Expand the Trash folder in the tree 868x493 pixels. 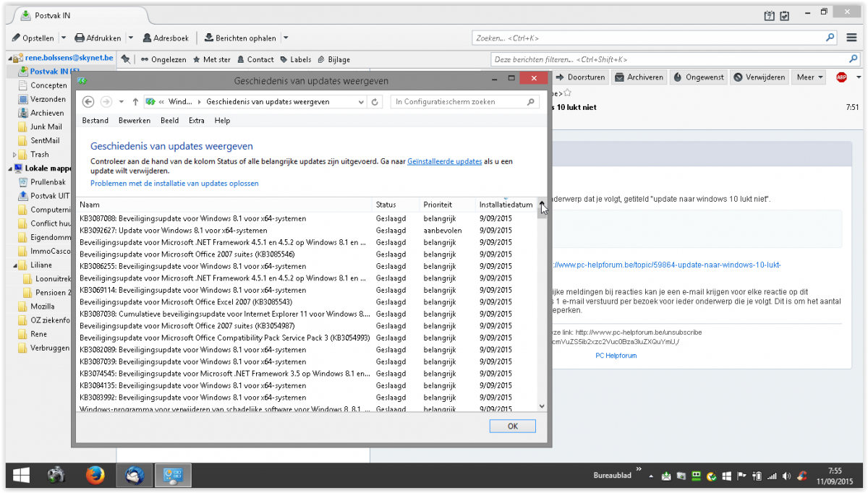pos(14,155)
